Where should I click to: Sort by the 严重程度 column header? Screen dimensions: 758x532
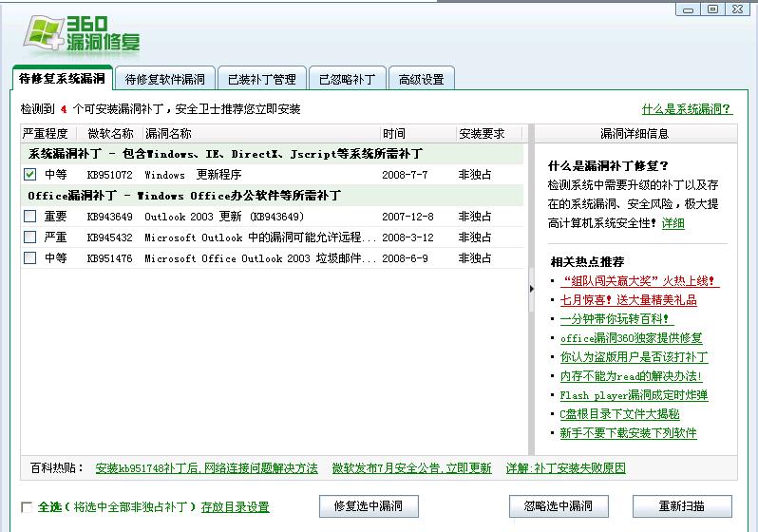pos(47,134)
